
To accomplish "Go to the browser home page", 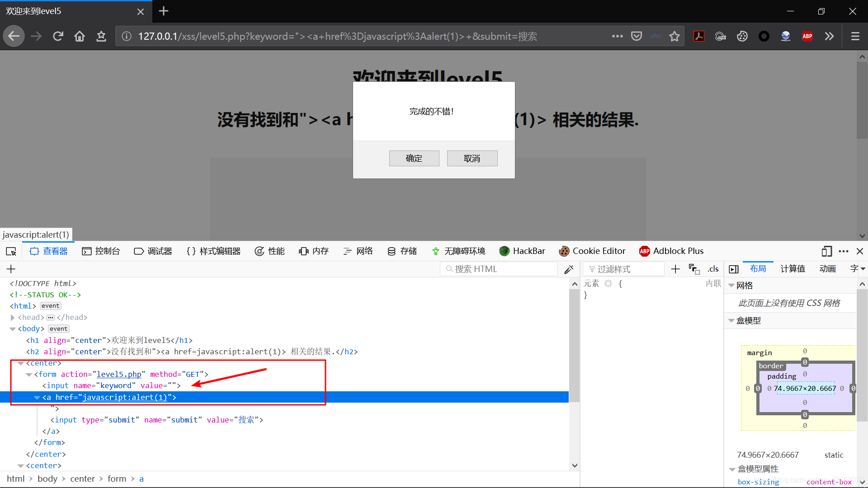I will 80,36.
